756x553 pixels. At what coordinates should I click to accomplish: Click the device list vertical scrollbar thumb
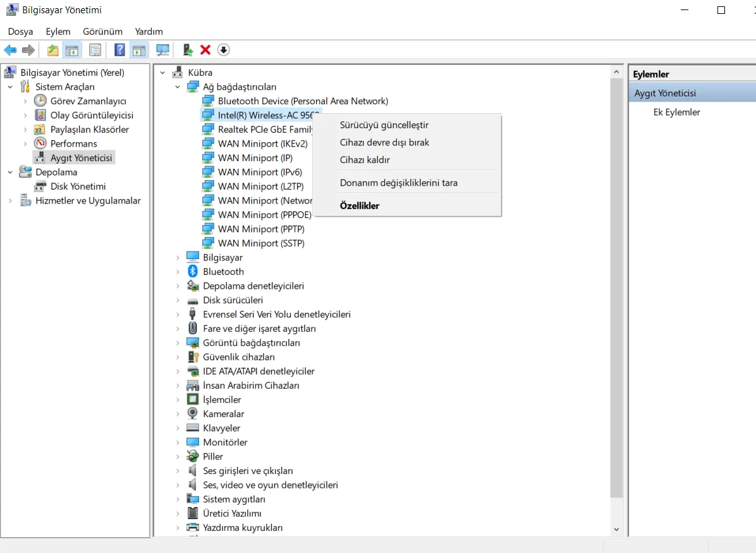616,288
